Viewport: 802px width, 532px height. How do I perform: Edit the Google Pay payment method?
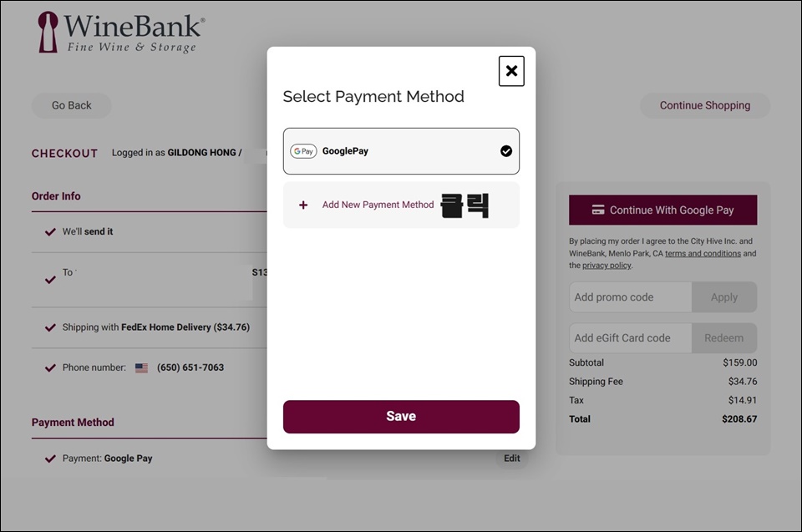pos(511,459)
